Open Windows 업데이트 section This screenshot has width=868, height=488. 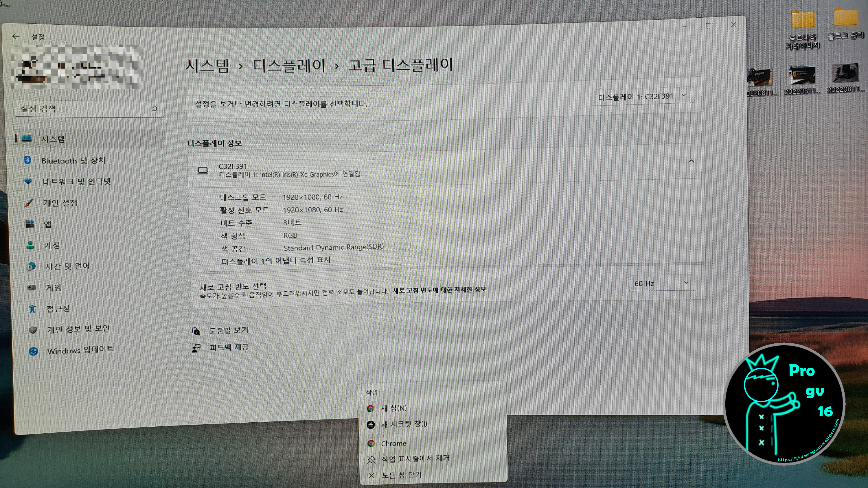click(80, 350)
